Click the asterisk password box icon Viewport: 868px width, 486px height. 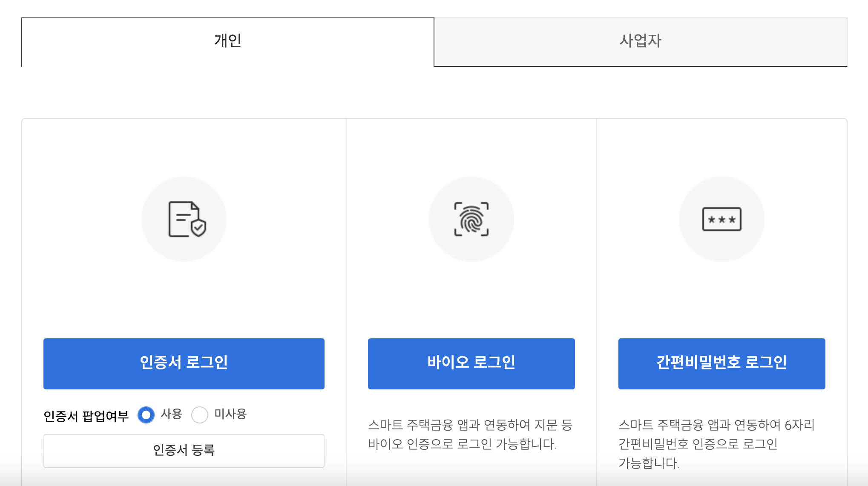point(721,219)
